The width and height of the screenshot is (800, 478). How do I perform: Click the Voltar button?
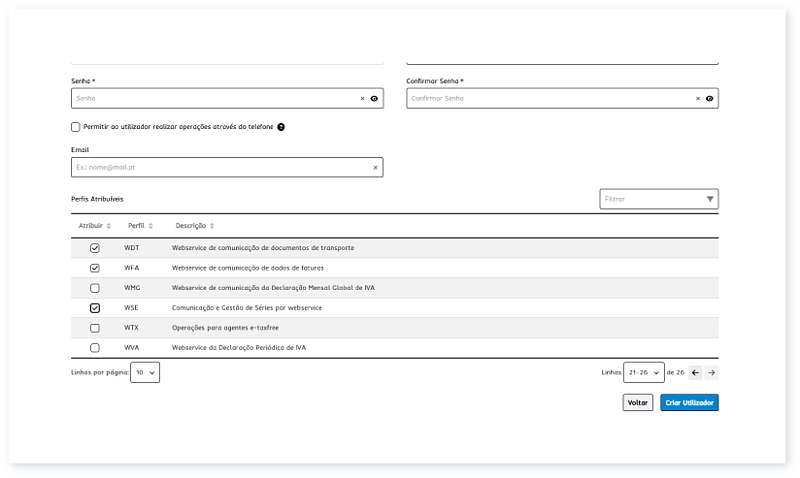pos(637,403)
